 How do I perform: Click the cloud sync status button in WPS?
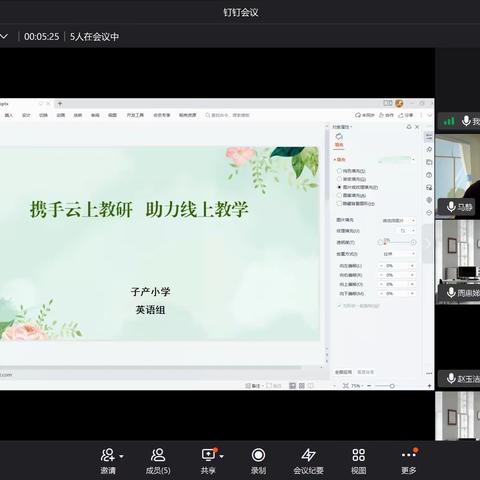pos(365,115)
